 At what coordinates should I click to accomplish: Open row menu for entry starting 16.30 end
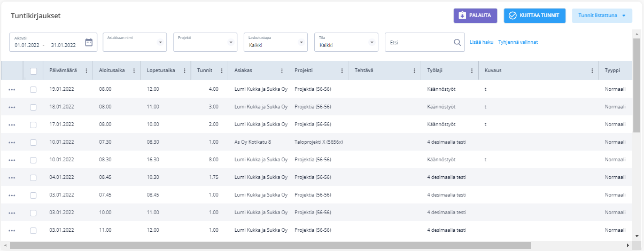tap(12, 160)
